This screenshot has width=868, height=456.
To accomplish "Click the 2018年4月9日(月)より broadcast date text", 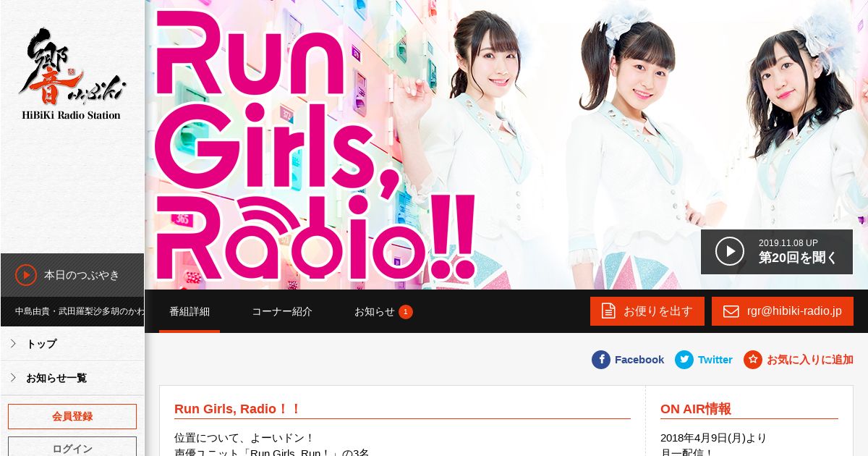I will coord(713,438).
